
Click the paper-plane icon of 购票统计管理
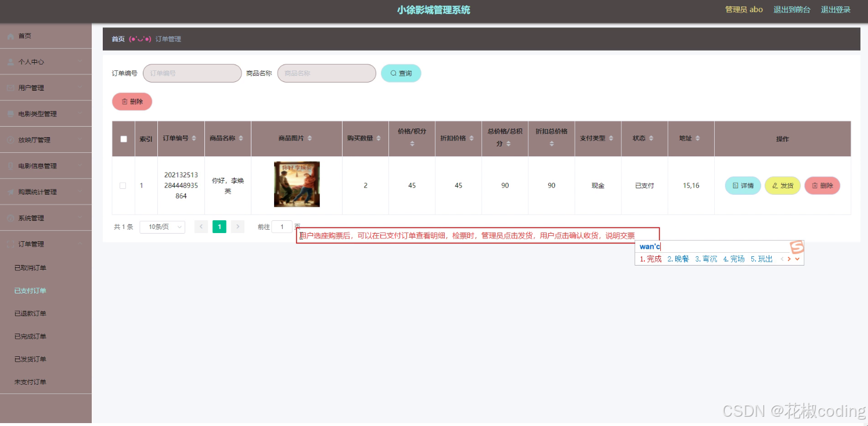tap(10, 192)
